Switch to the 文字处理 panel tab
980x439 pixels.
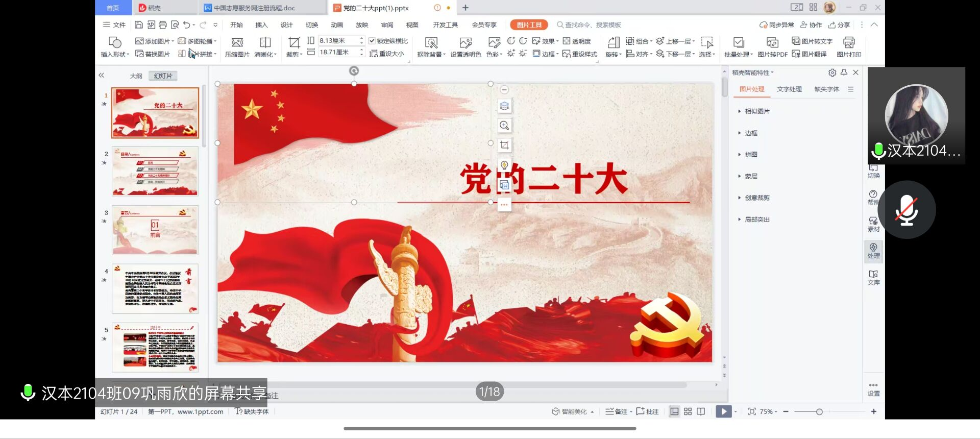(789, 89)
